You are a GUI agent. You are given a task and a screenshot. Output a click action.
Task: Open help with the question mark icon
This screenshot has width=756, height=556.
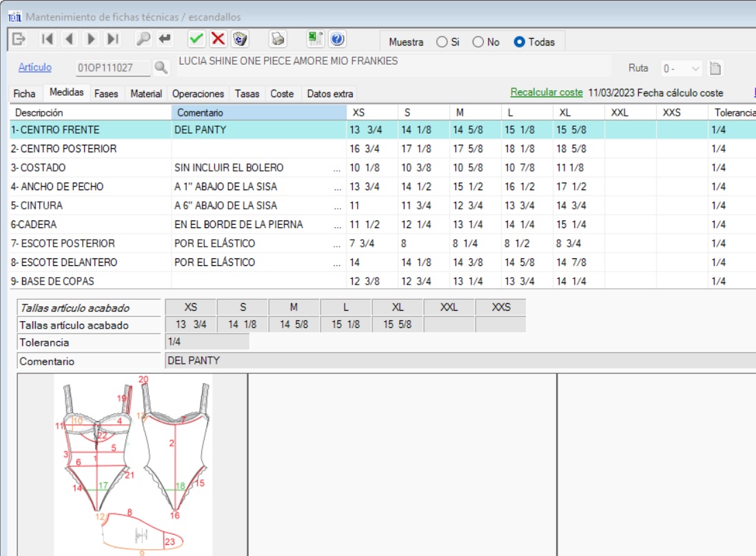click(337, 39)
